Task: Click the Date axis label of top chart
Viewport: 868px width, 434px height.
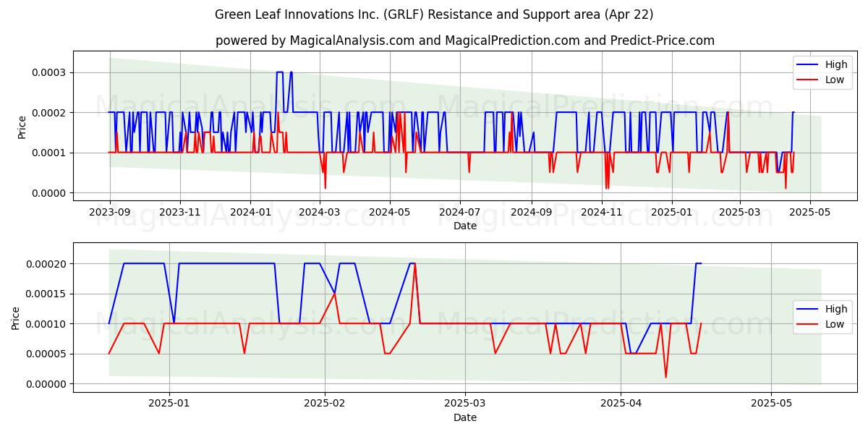Action: pos(465,226)
